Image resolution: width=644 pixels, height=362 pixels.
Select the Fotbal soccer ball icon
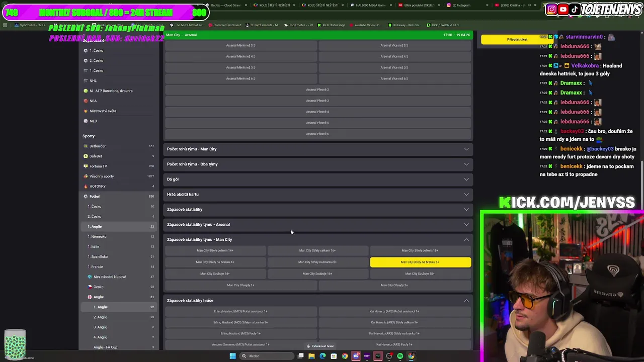point(86,196)
